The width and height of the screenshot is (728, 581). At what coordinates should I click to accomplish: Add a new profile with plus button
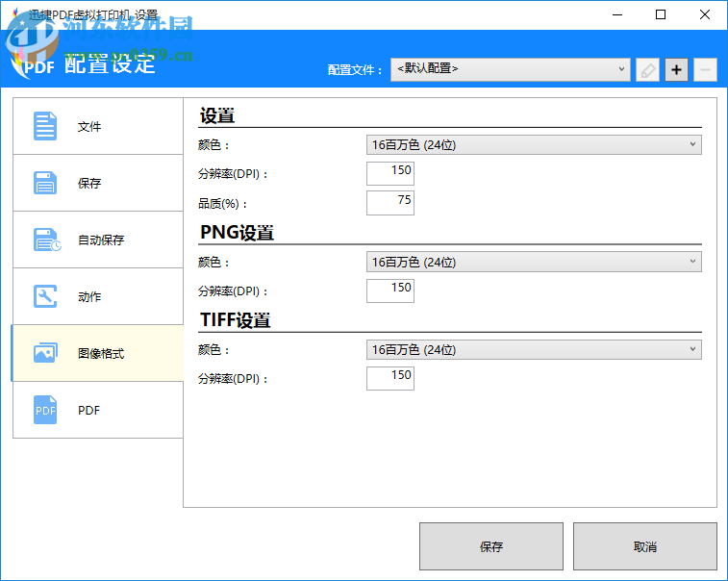(676, 69)
